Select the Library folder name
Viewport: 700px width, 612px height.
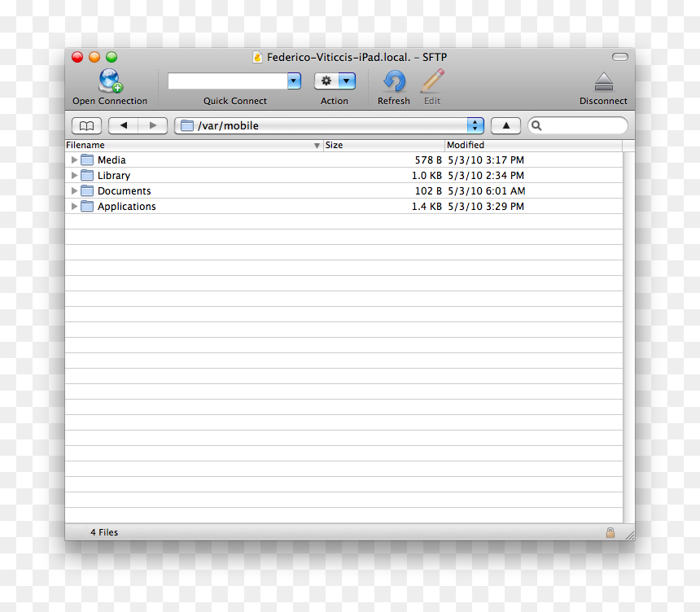coord(114,176)
